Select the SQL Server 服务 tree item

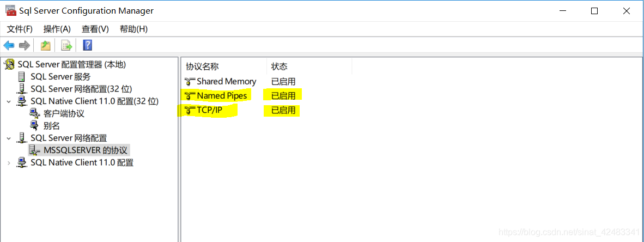pos(61,77)
